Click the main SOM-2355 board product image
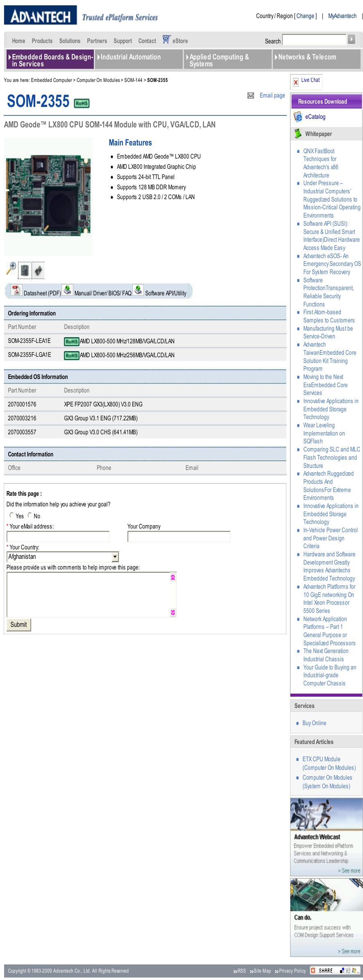 48,197
